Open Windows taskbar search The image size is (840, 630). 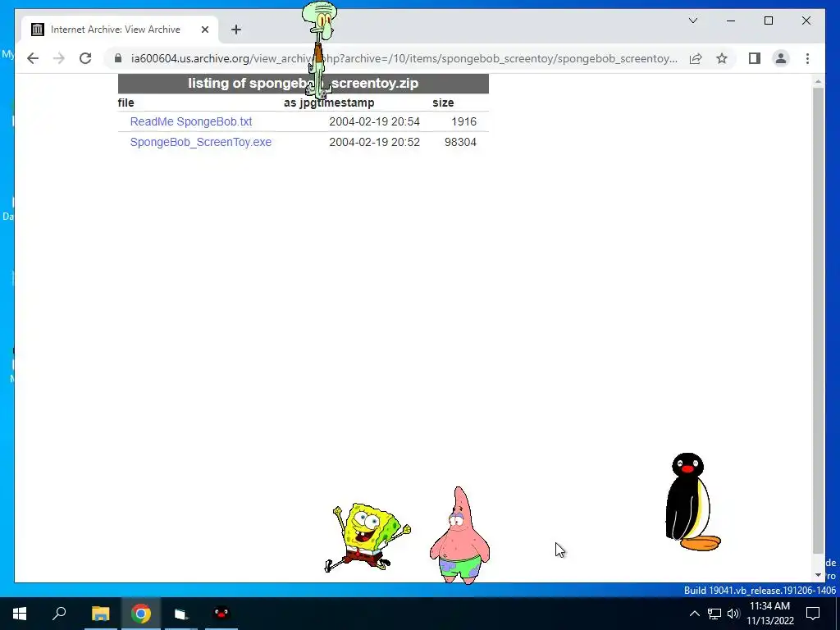click(x=59, y=614)
